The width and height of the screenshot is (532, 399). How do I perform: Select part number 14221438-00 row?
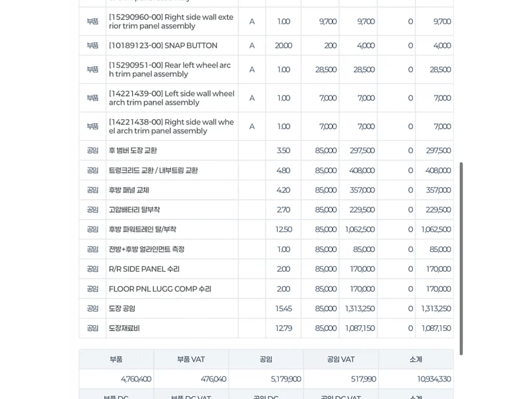coord(266,126)
